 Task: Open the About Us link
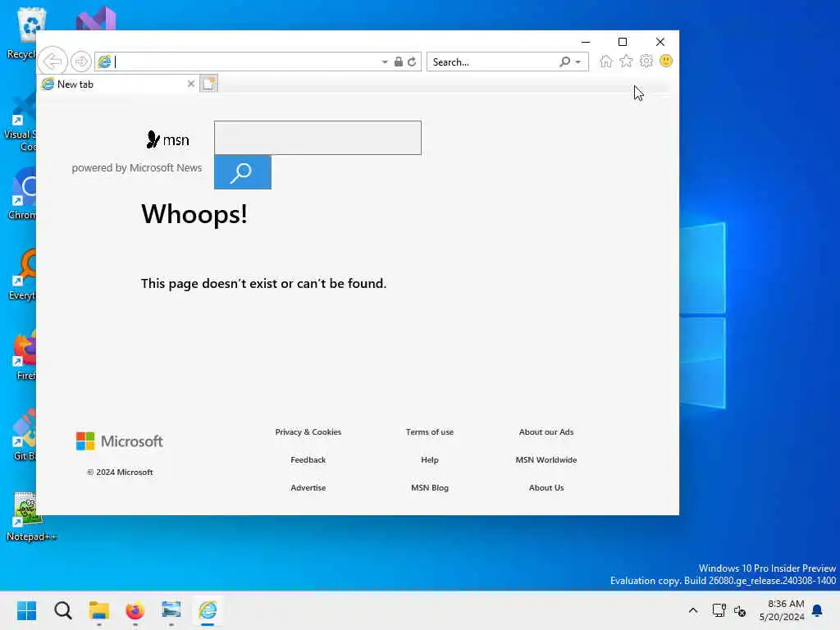click(x=546, y=487)
